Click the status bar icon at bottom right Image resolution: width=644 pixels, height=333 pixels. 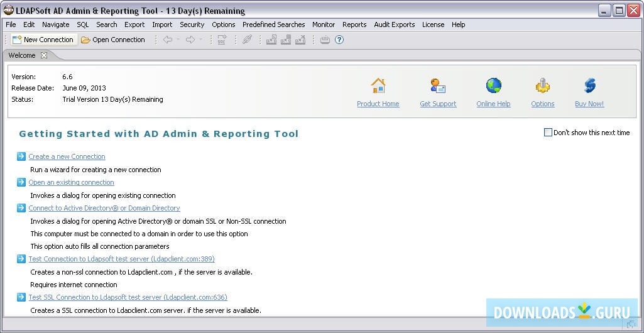[631, 324]
